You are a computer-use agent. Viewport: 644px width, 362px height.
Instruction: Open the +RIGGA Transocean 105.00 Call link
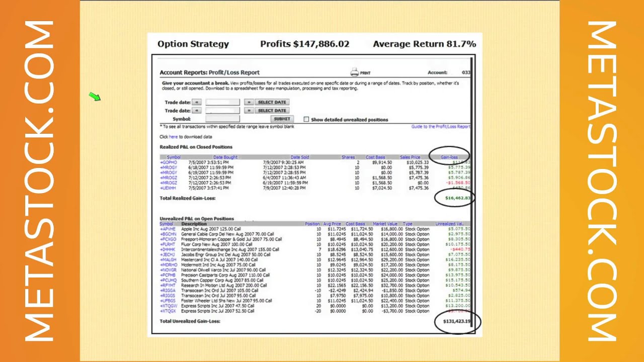tap(168, 291)
